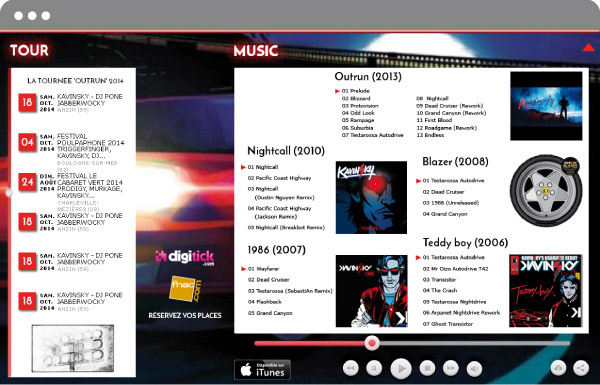Click La Tournée 'Outrun' 2014 heading
The width and height of the screenshot is (600, 385).
[75, 81]
